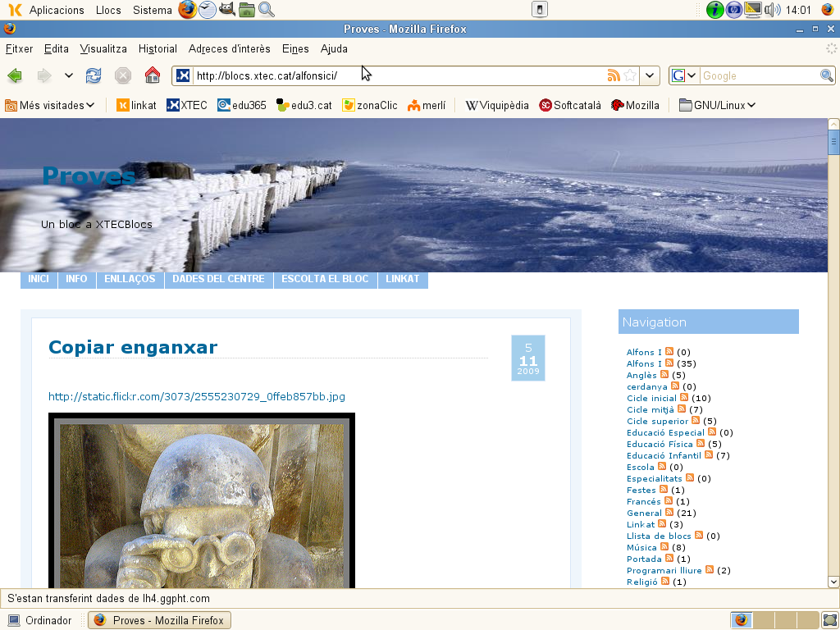Open the Educació Física category link
Image resolution: width=840 pixels, height=630 pixels.
point(660,444)
